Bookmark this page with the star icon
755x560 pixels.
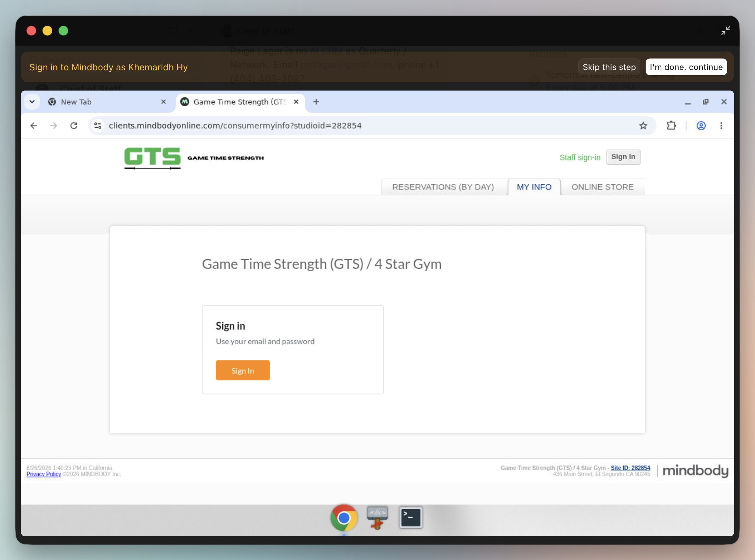coord(643,126)
